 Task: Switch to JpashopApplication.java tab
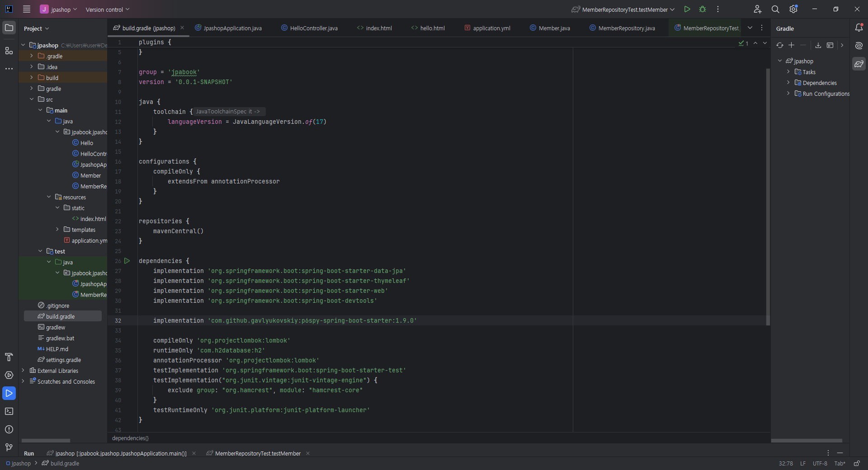click(x=228, y=28)
